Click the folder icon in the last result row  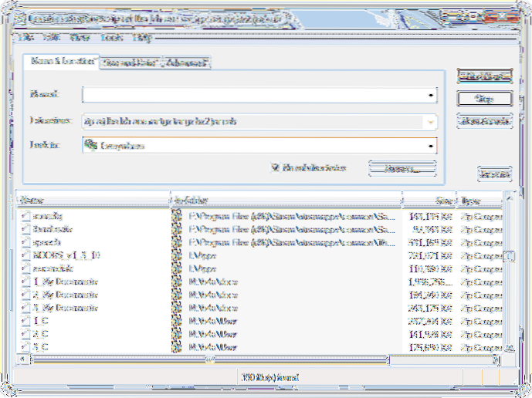[x=177, y=347]
